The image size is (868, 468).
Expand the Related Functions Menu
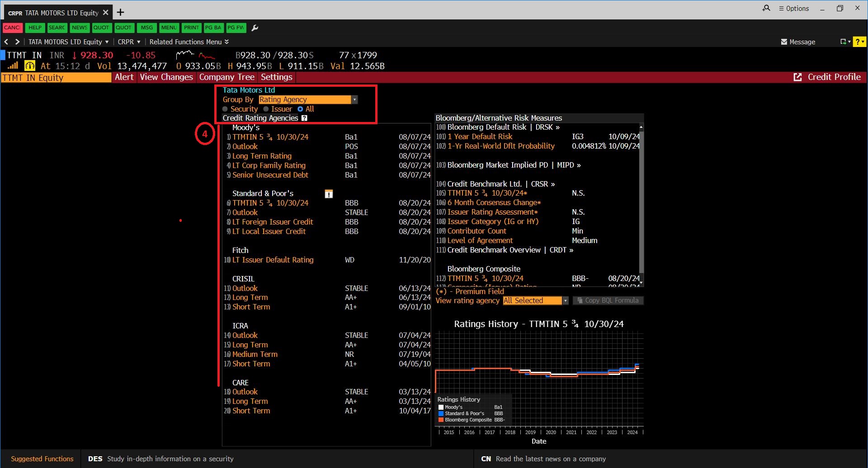[189, 42]
